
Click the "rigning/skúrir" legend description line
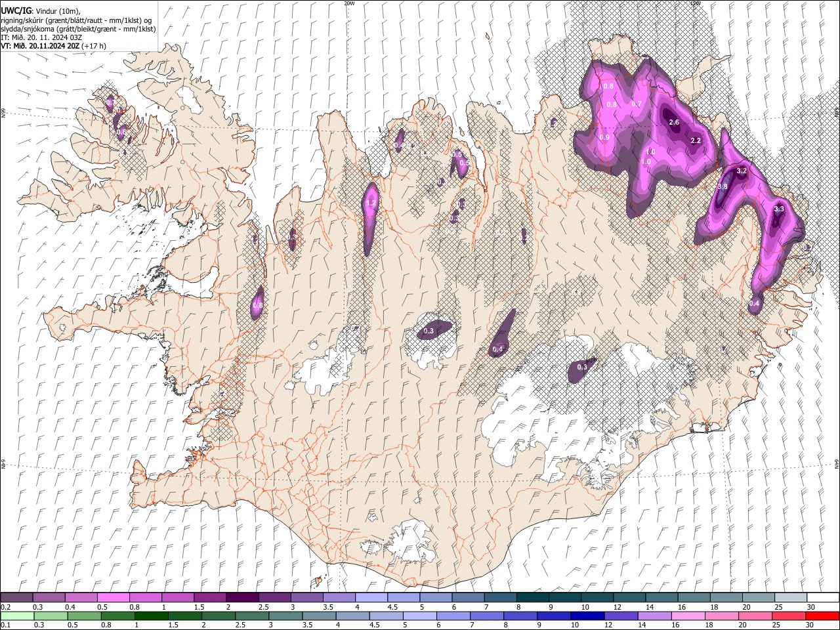point(75,20)
